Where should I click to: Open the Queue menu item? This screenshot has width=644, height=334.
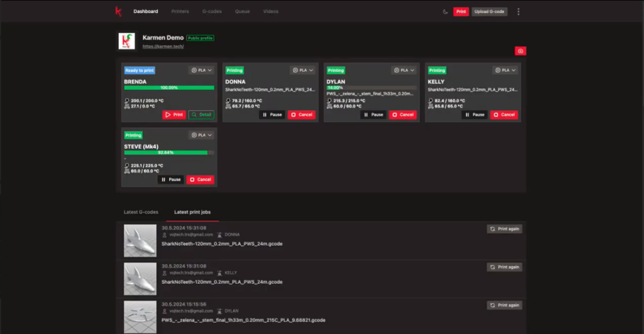tap(242, 11)
